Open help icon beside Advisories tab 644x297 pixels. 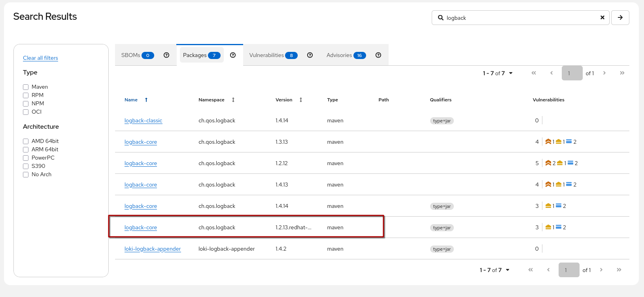click(x=378, y=55)
